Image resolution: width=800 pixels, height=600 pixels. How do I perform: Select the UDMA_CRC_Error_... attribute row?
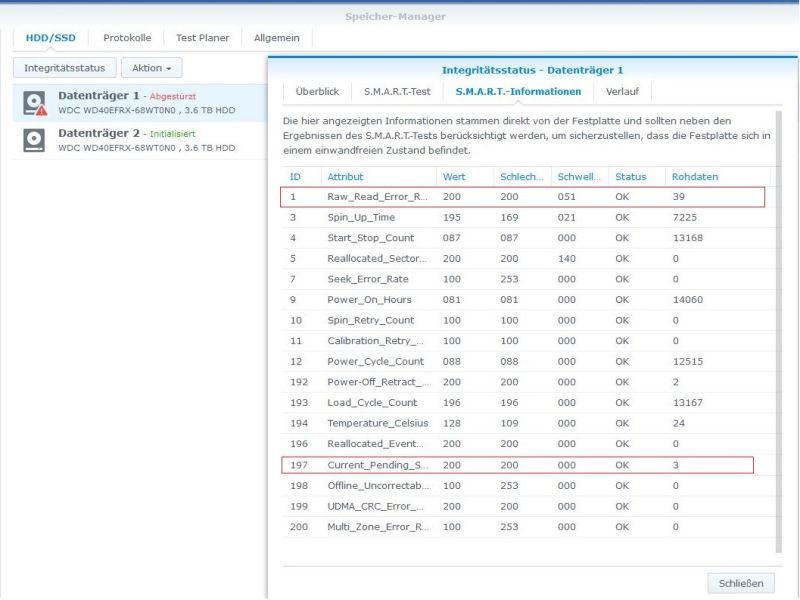(527, 507)
